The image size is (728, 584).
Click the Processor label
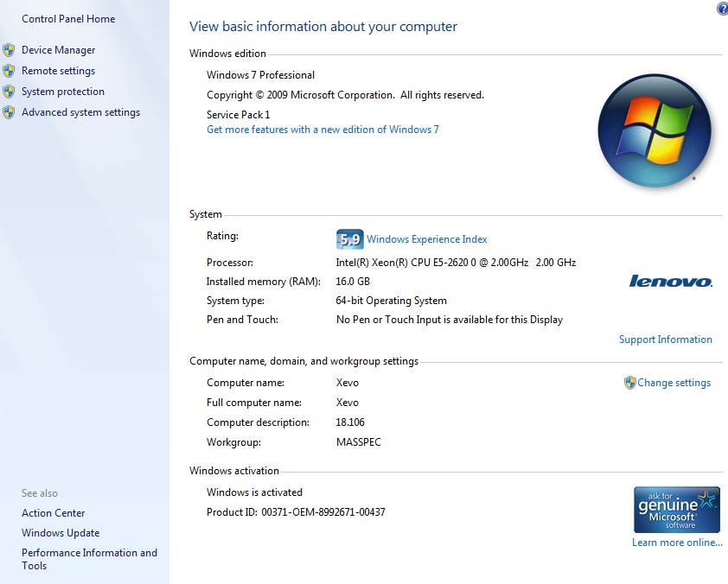pyautogui.click(x=230, y=263)
